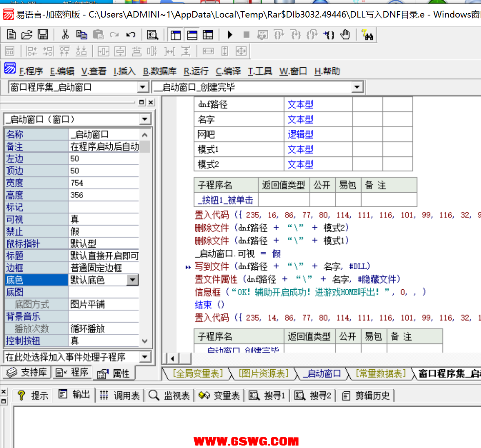481x448 pixels.
Task: Click the Redo arrow icon
Action: [114, 35]
